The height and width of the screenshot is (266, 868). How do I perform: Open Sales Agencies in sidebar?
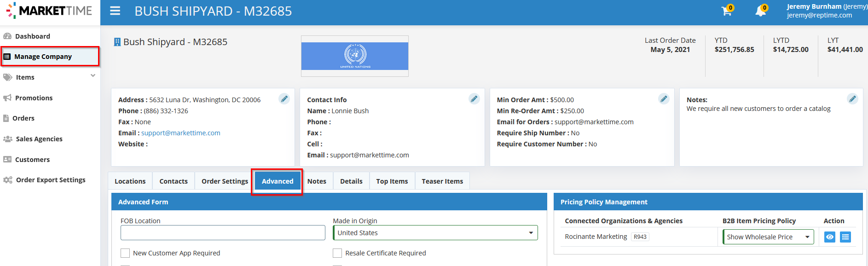(x=39, y=139)
